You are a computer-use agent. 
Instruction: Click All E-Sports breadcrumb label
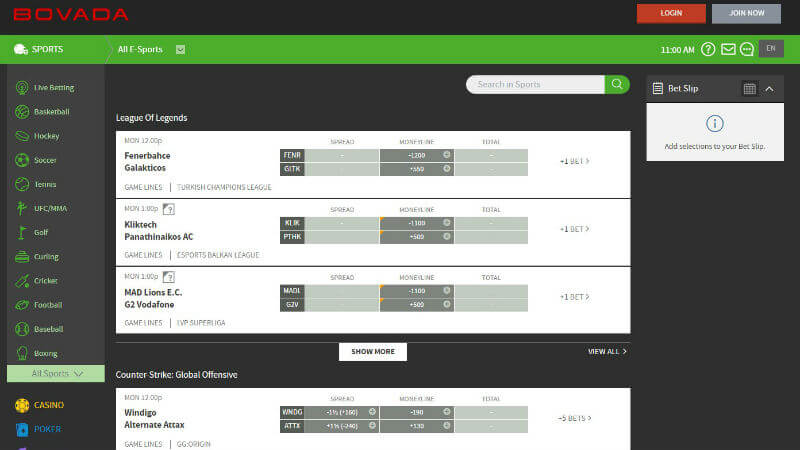140,49
